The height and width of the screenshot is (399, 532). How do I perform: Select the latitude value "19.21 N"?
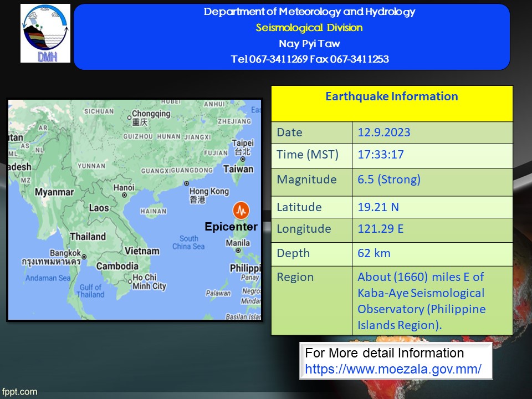pos(378,207)
